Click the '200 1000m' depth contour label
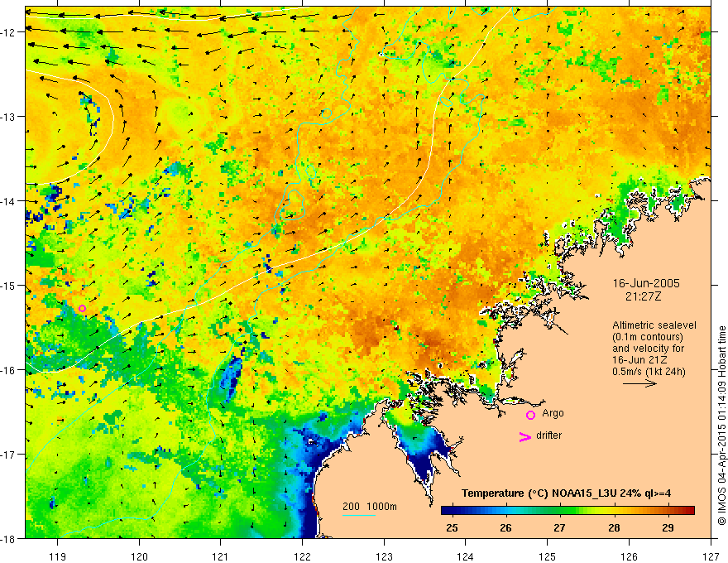Viewport: 728px width, 563px height. pos(370,507)
